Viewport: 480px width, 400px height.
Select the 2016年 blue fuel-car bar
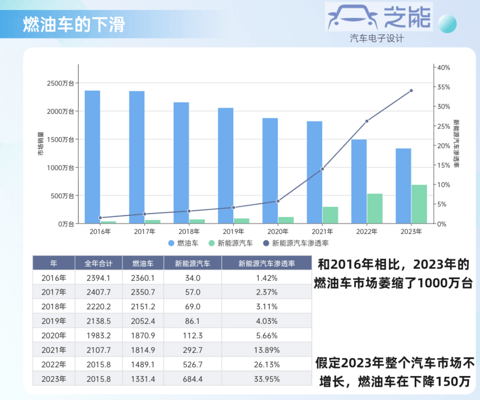click(92, 157)
